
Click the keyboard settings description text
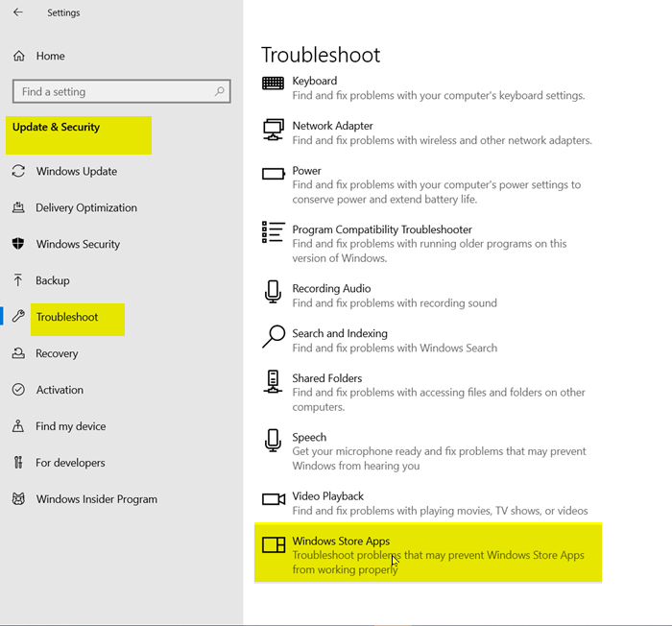point(439,95)
